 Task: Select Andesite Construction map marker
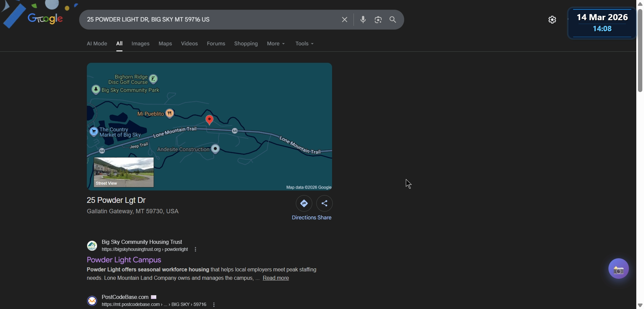tap(215, 149)
